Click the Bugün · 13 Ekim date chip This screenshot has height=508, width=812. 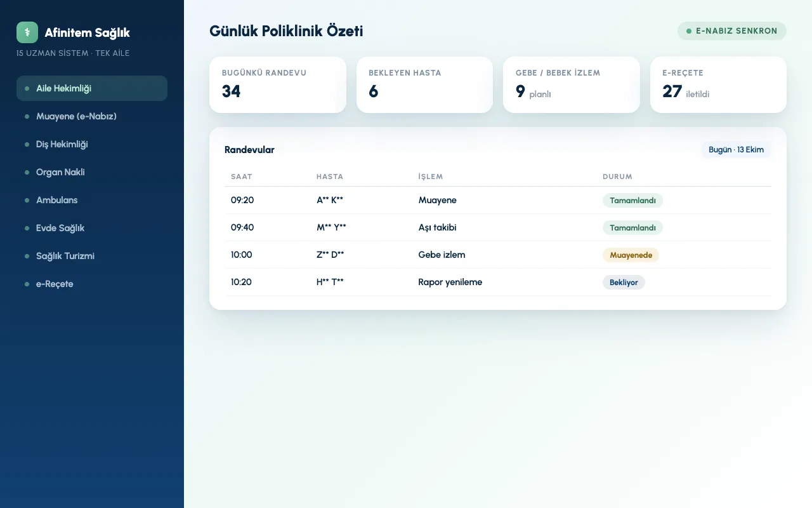tap(736, 150)
